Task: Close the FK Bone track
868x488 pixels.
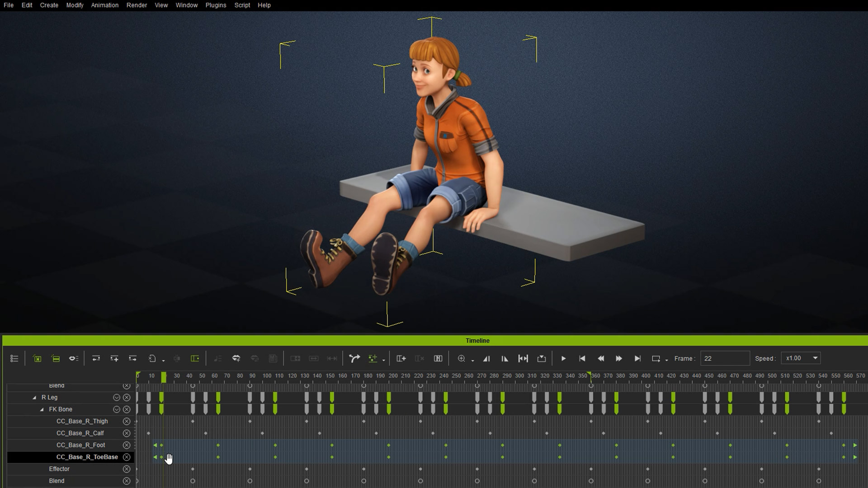Action: click(127, 409)
